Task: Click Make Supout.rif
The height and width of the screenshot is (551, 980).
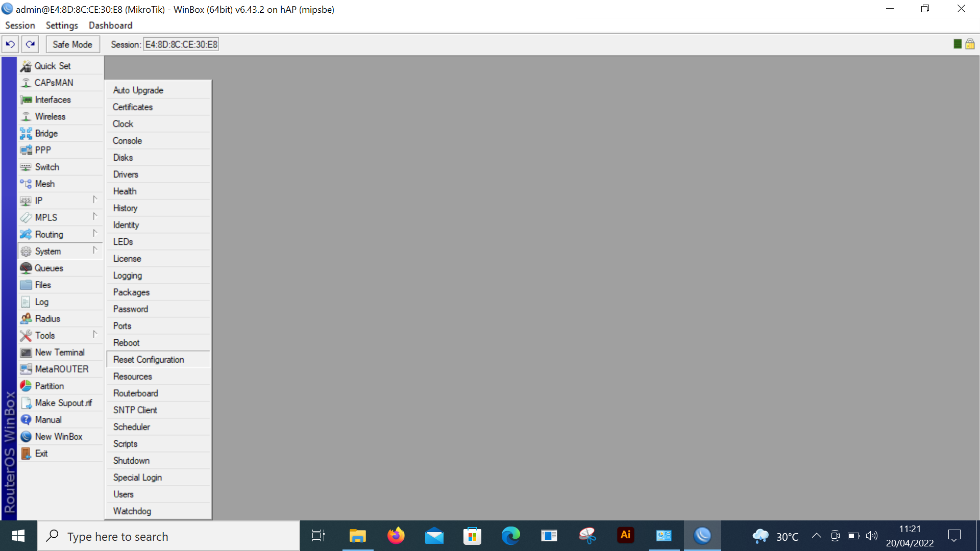Action: pos(61,403)
